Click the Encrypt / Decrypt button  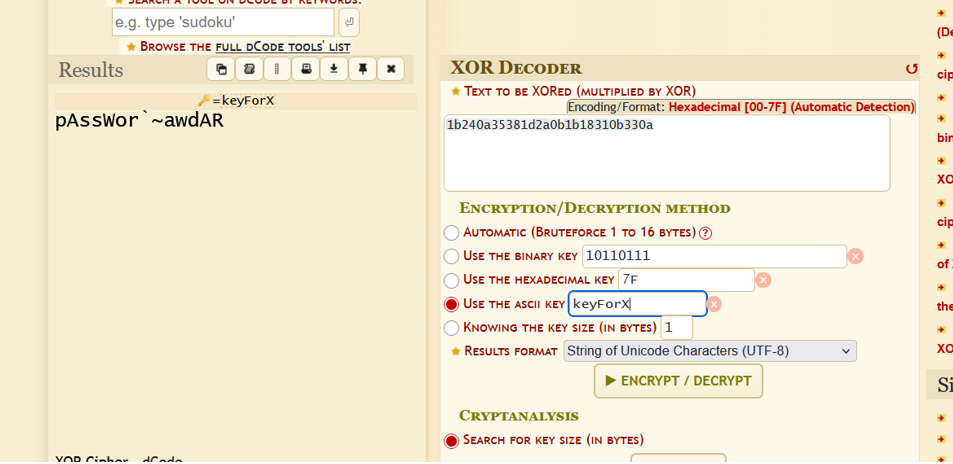[x=678, y=381]
